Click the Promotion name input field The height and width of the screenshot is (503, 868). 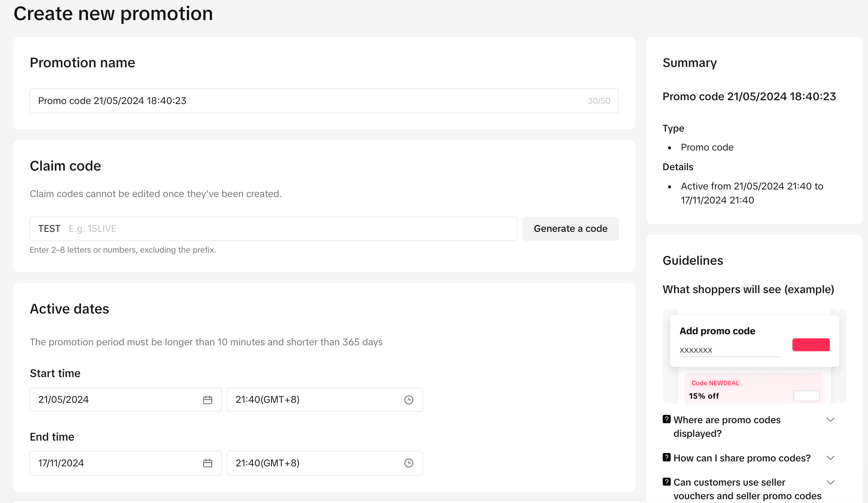pos(302,101)
